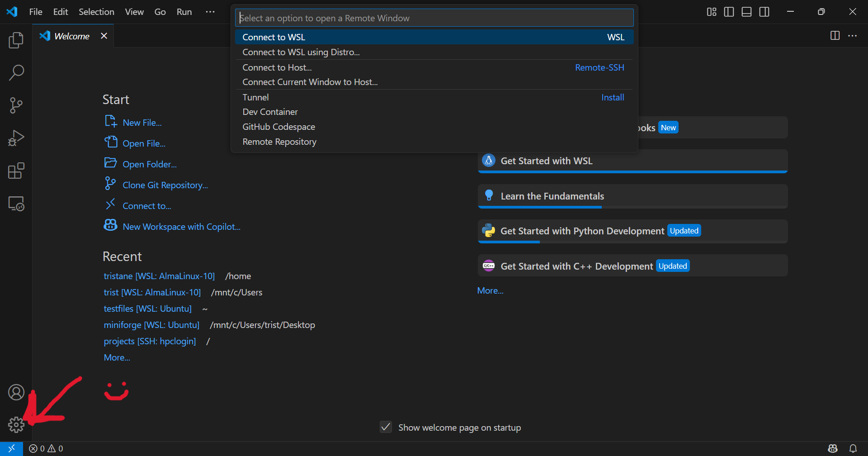The height and width of the screenshot is (456, 868).
Task: Select the Welcome editor tab
Action: [73, 36]
